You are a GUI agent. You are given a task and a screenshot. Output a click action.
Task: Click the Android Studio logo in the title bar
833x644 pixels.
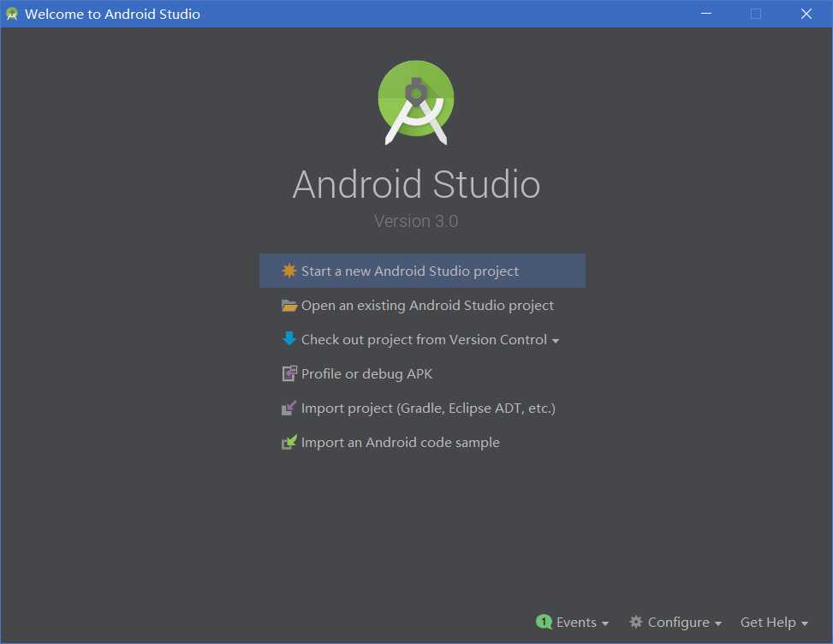(x=12, y=14)
